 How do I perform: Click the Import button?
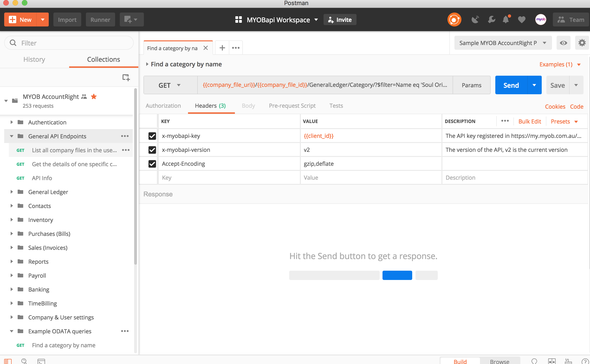[x=67, y=19]
